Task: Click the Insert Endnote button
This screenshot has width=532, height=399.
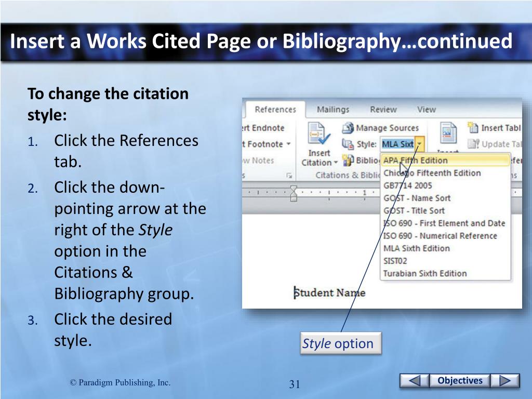Action: click(x=263, y=128)
